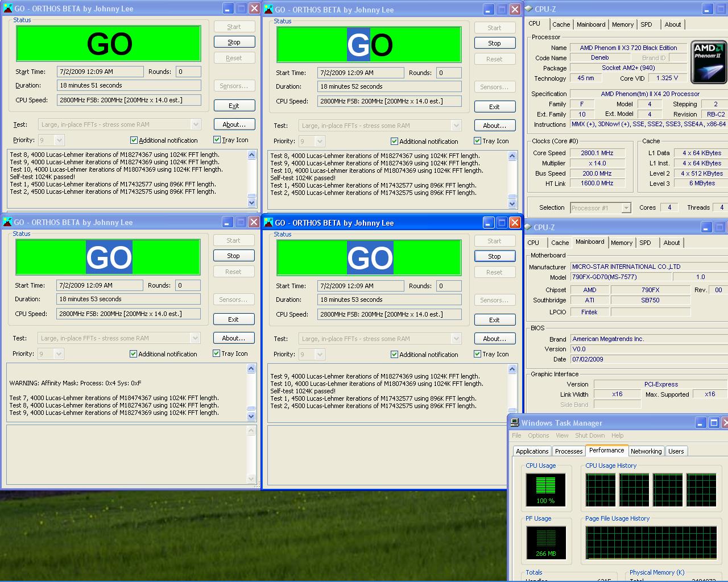Toggle Additional notification in the 51-second ORTHOS window
Viewport: 728px width, 582px height.
pyautogui.click(x=164, y=140)
